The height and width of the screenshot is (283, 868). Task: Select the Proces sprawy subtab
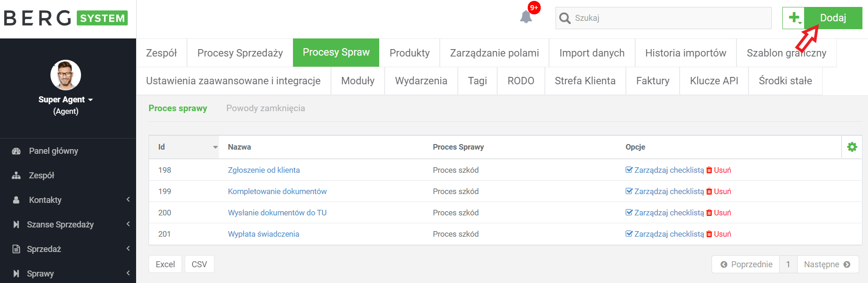pos(178,108)
